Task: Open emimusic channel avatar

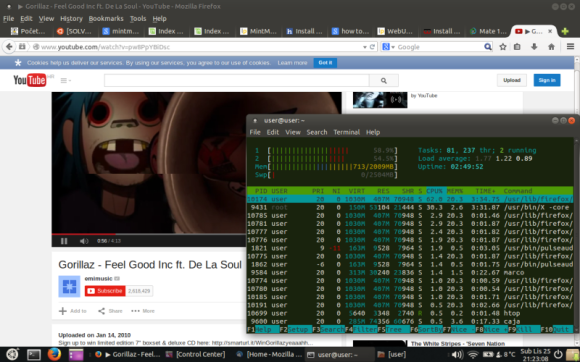Action: tap(69, 286)
